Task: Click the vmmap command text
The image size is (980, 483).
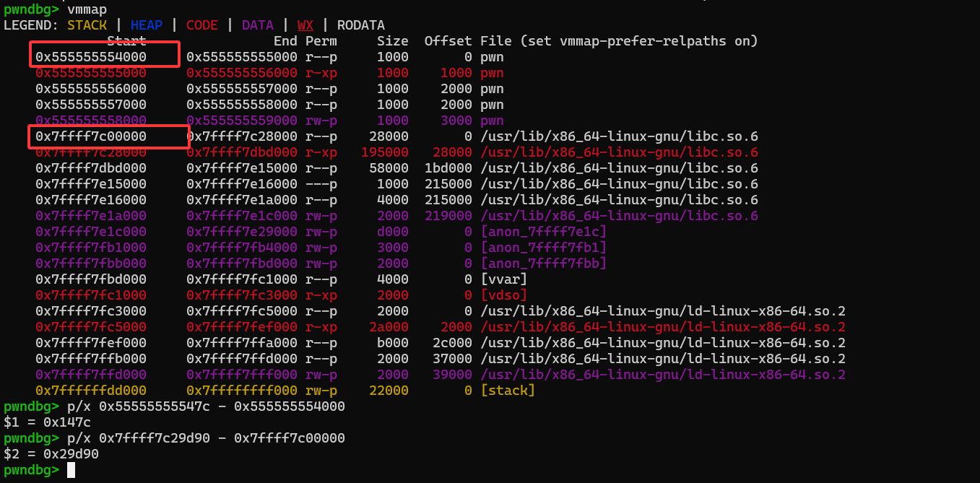Action: 88,9
